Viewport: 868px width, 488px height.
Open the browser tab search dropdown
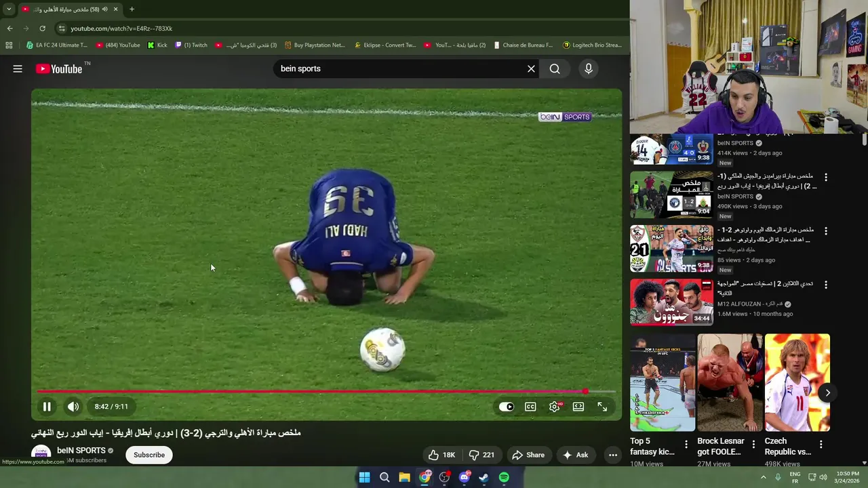pos(9,9)
